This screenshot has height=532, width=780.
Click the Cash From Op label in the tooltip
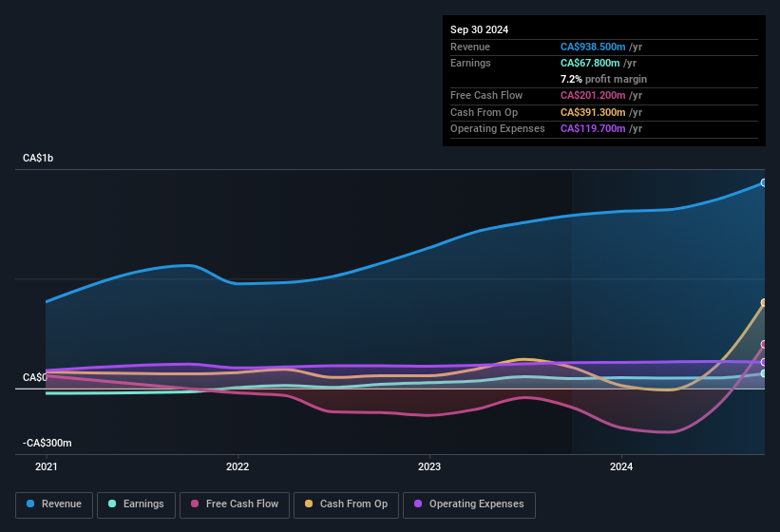point(484,112)
